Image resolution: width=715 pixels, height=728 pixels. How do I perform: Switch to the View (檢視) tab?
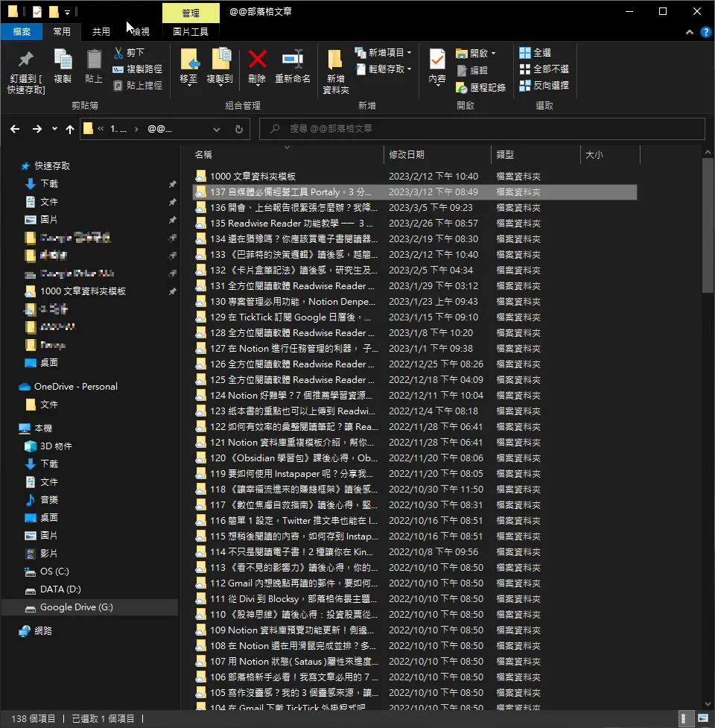[141, 31]
